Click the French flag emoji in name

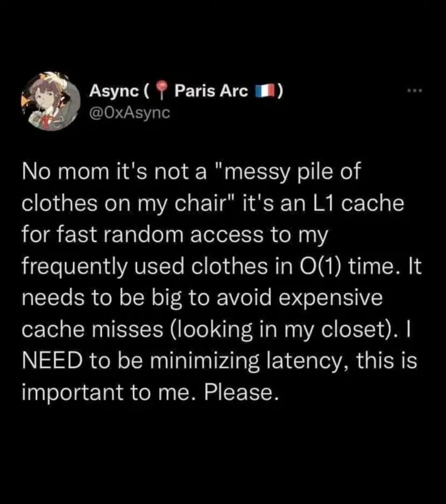[x=264, y=91]
